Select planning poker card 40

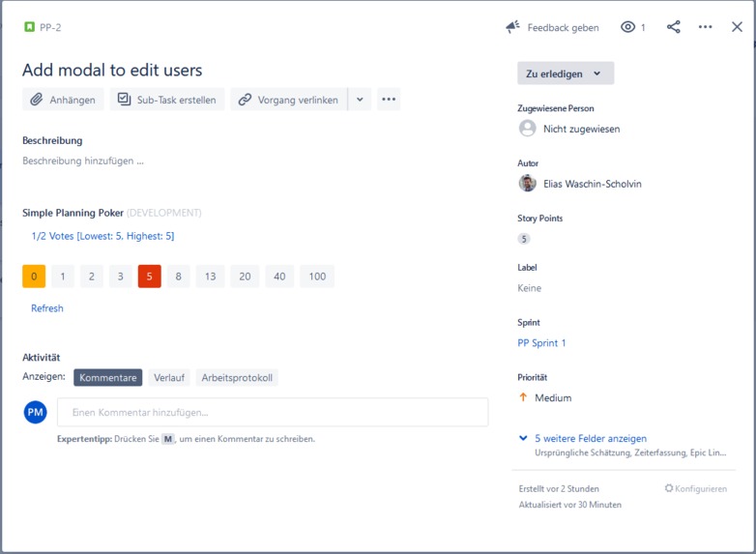pos(279,277)
